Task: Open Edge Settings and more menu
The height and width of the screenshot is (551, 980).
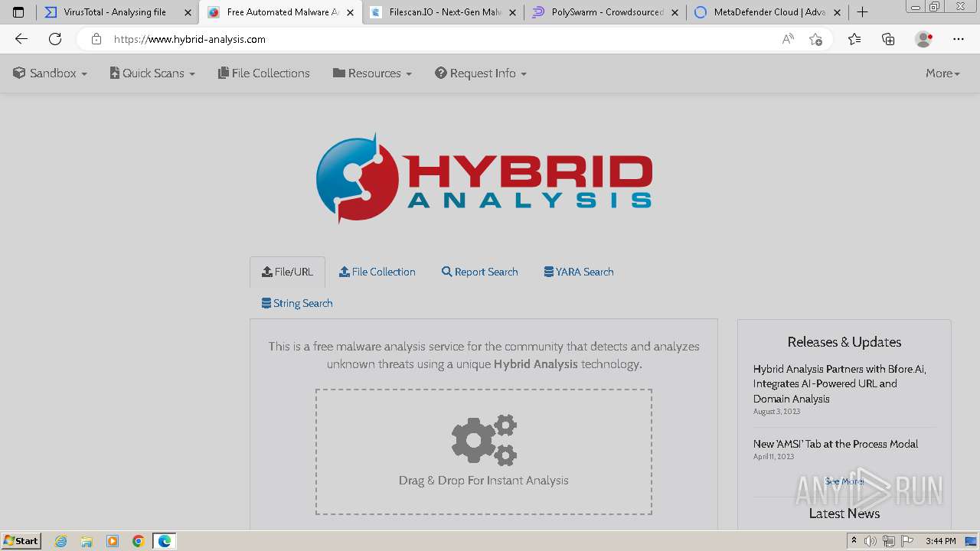Action: (x=959, y=39)
